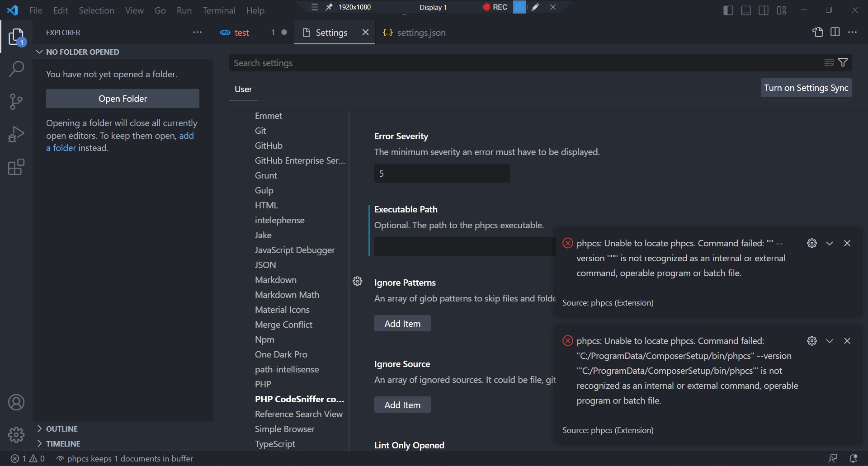
Task: Stop recording via REC indicator
Action: pyautogui.click(x=495, y=7)
